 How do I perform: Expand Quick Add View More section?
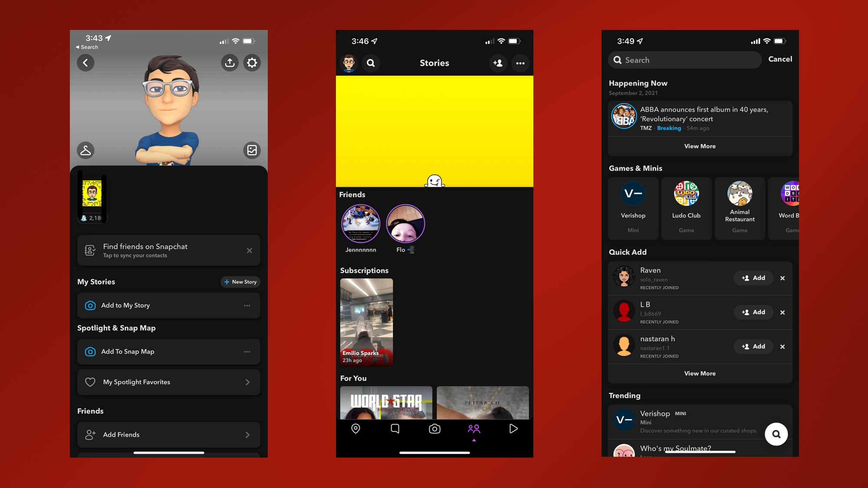tap(700, 373)
